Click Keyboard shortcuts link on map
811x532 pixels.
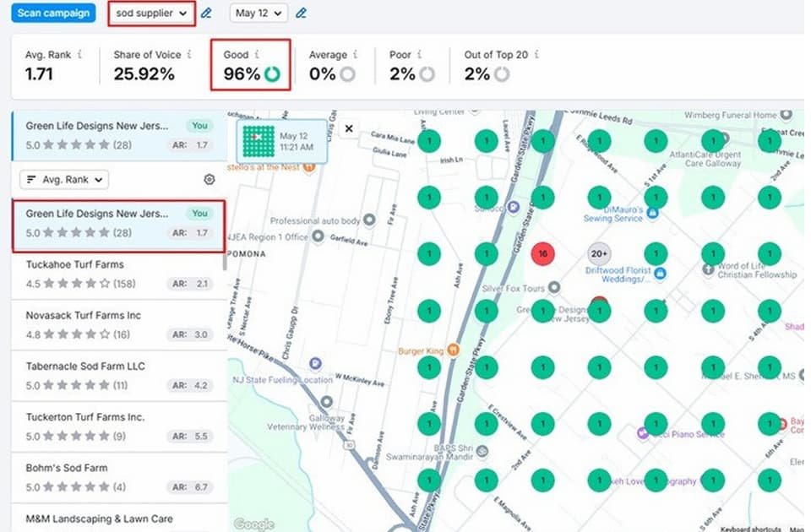click(750, 529)
